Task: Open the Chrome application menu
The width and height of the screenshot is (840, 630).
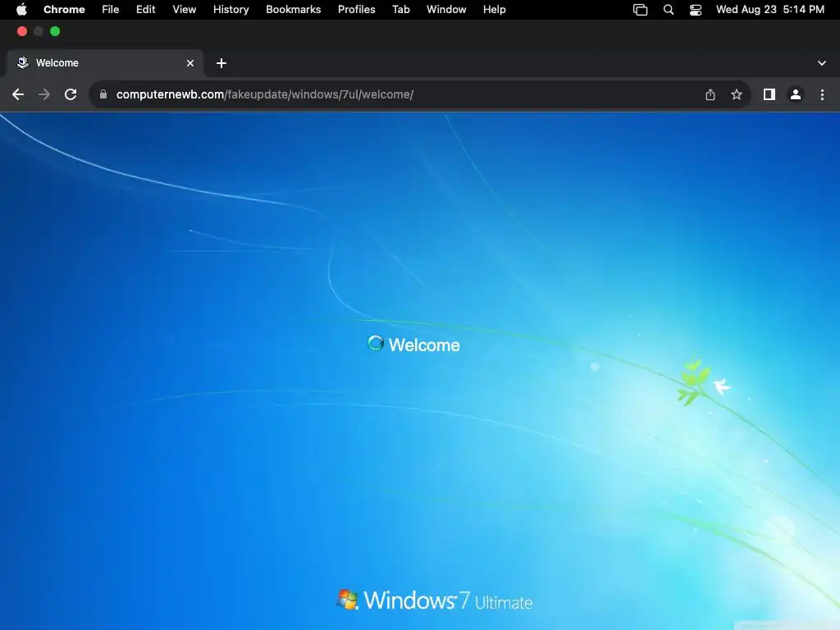Action: coord(64,10)
